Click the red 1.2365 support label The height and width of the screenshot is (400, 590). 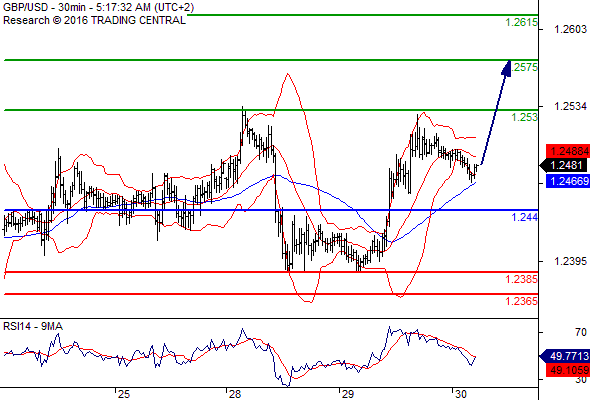(x=522, y=301)
